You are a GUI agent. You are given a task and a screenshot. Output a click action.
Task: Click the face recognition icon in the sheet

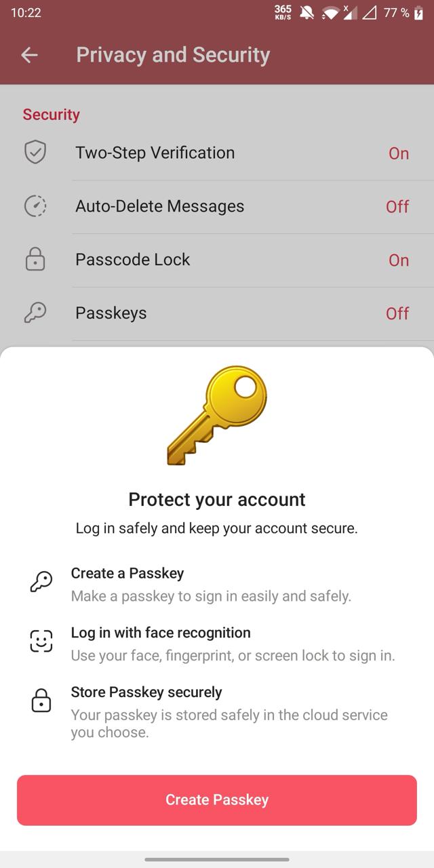click(x=41, y=640)
